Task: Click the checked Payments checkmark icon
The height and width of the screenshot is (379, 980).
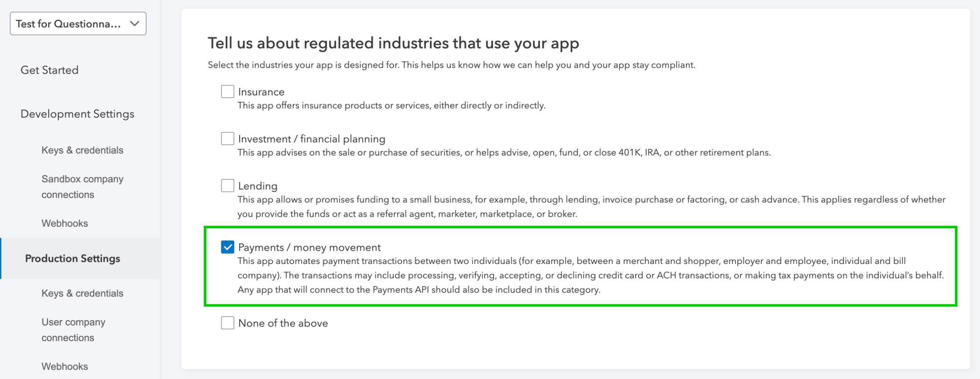Action: pyautogui.click(x=228, y=247)
